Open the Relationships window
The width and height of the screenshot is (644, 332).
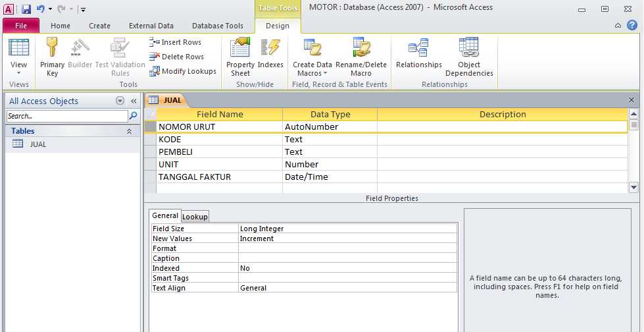(418, 53)
